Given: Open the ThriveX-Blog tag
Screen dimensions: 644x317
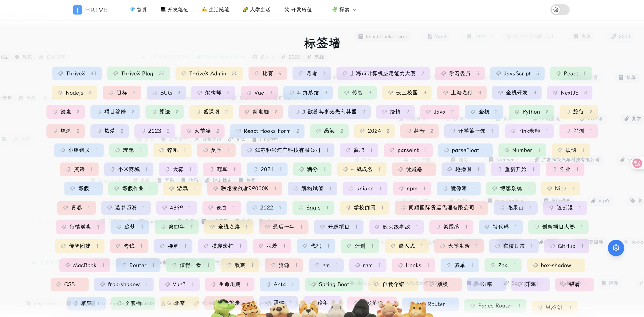Looking at the screenshot, I should pyautogui.click(x=139, y=73).
